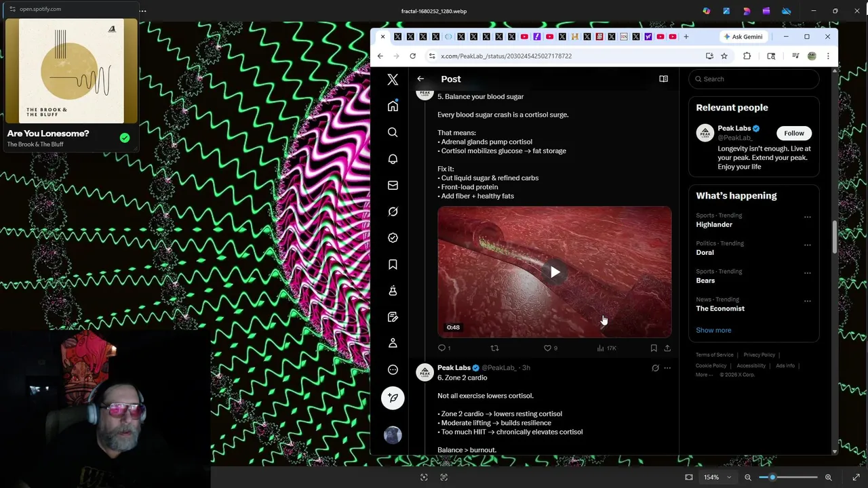Screen dimensions: 868x488
Task: Click fit-to-window icon in photo viewer
Action: tap(689, 477)
